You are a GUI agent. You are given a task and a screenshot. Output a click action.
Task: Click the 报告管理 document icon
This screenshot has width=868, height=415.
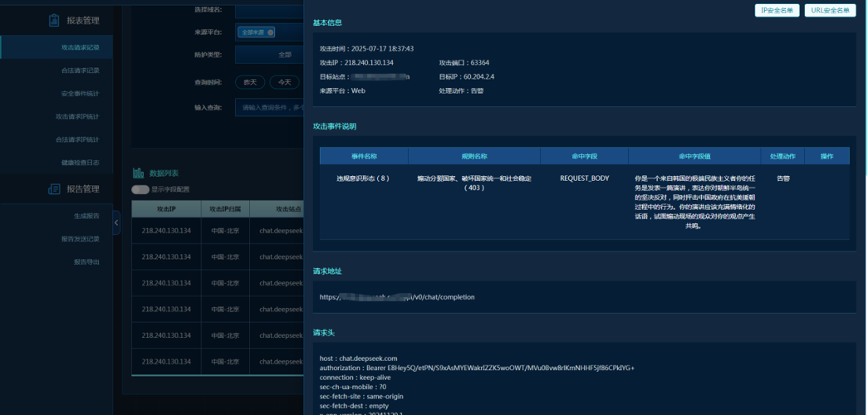(54, 188)
